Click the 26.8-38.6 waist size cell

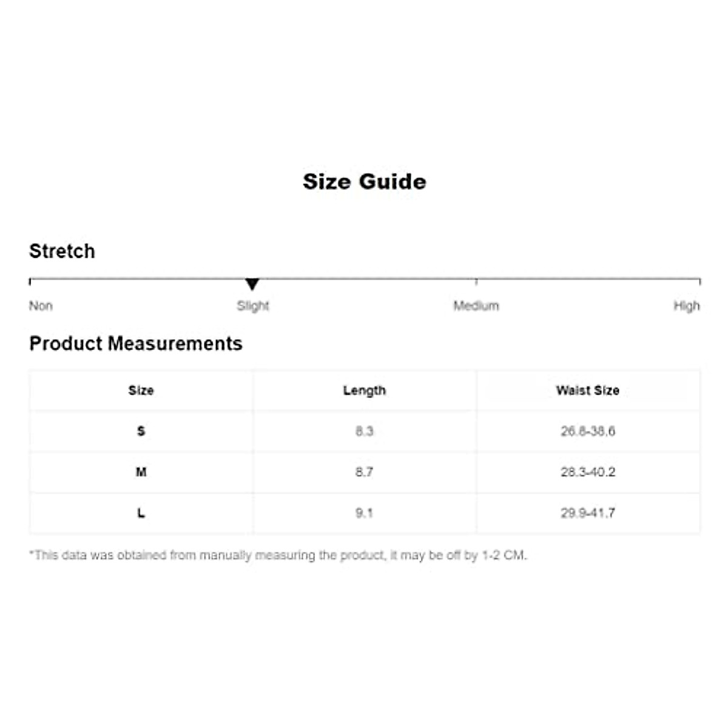tap(587, 431)
